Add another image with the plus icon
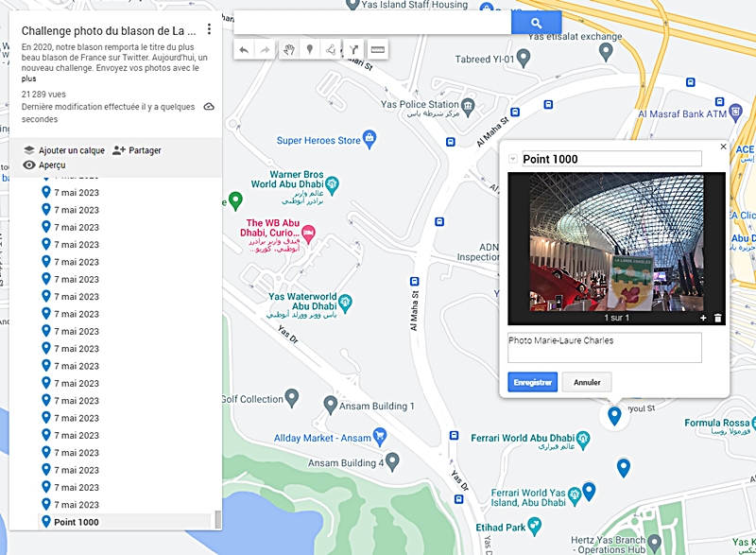The width and height of the screenshot is (756, 555). [703, 318]
